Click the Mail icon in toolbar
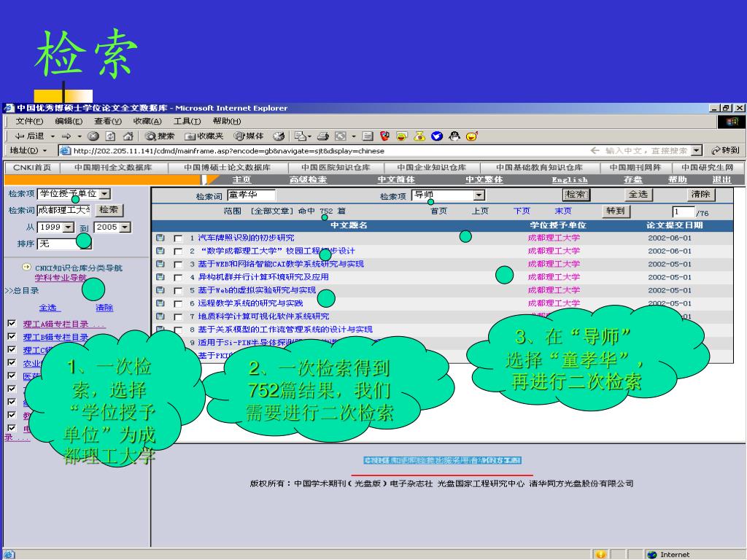Screen dimensions: 747x560 click(x=300, y=136)
